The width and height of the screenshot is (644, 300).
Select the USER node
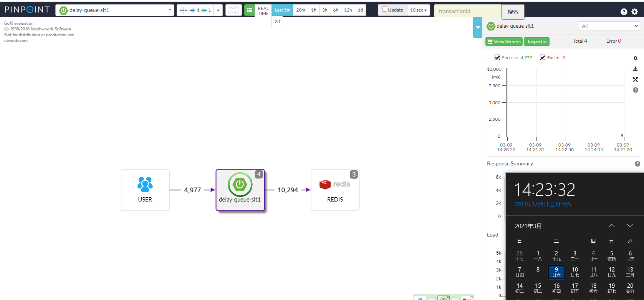(145, 190)
